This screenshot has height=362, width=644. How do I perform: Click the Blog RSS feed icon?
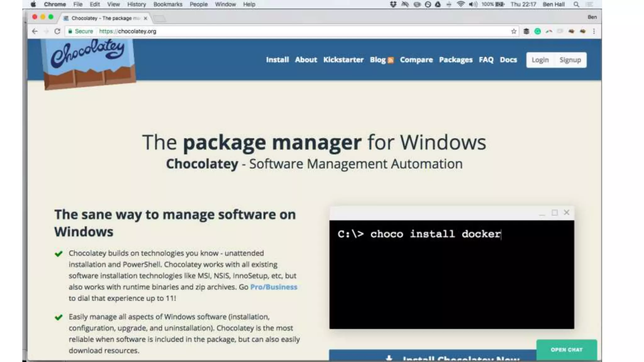[391, 60]
